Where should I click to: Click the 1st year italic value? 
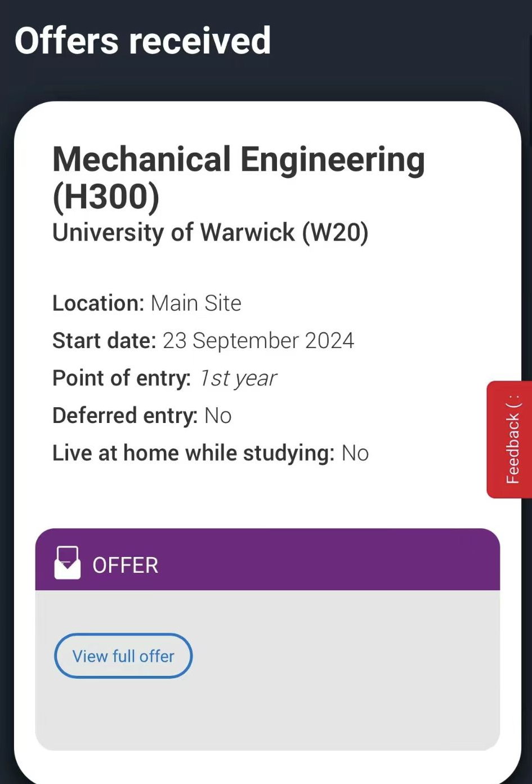tap(239, 378)
